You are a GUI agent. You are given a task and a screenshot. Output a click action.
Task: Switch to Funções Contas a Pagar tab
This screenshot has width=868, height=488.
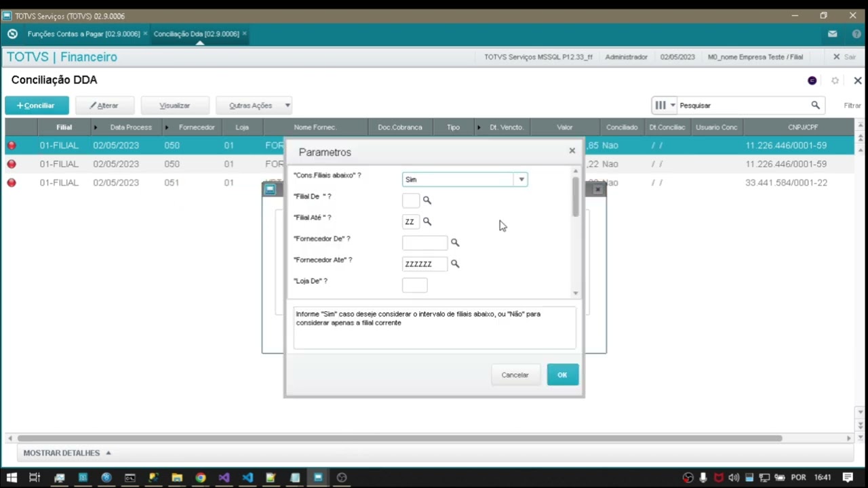click(x=83, y=34)
